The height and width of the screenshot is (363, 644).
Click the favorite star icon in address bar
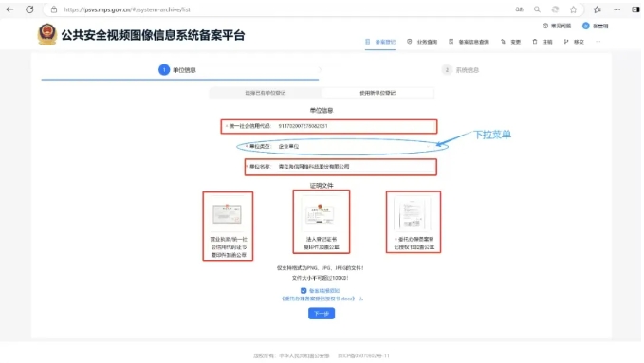(574, 9)
